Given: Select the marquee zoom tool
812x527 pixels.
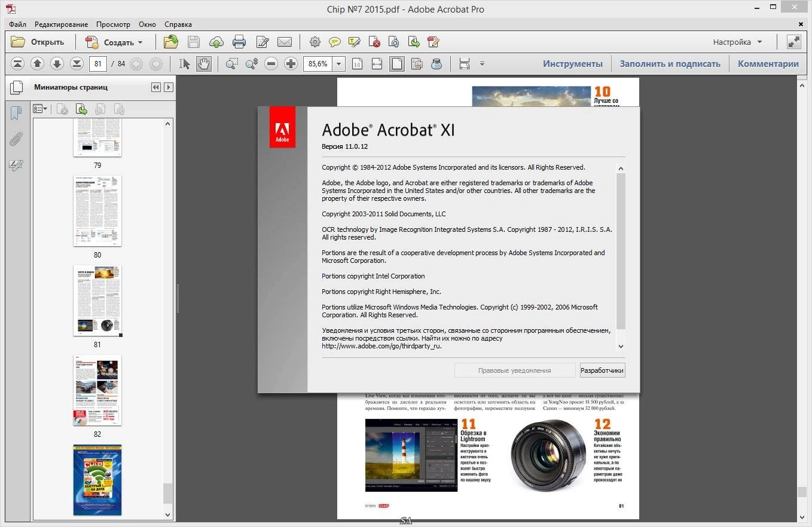Looking at the screenshot, I should click(x=232, y=64).
